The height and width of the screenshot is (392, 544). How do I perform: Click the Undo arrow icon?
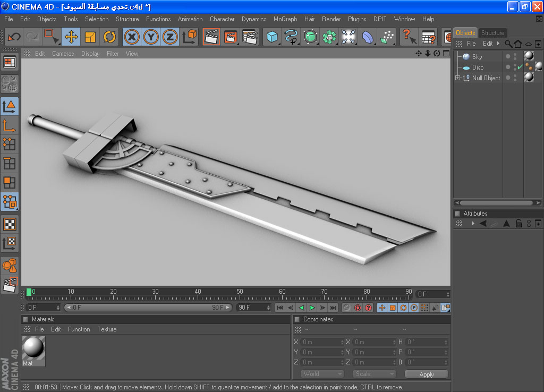(x=14, y=37)
